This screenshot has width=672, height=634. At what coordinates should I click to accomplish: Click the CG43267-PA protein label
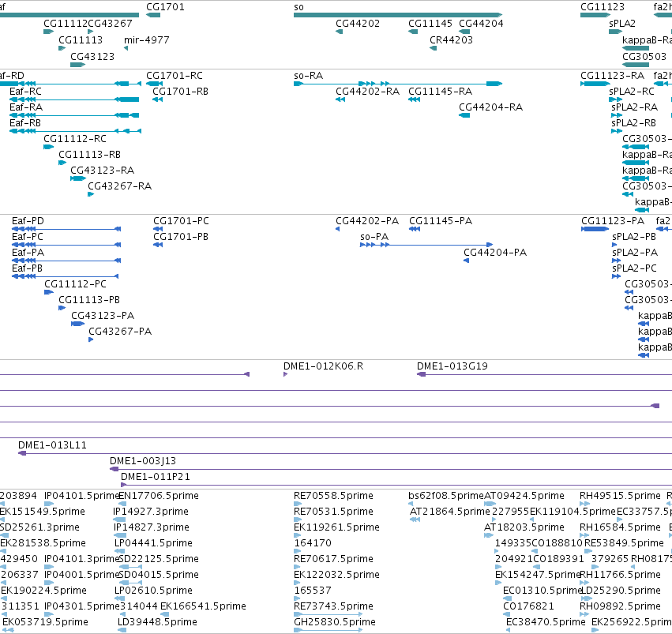click(x=120, y=332)
